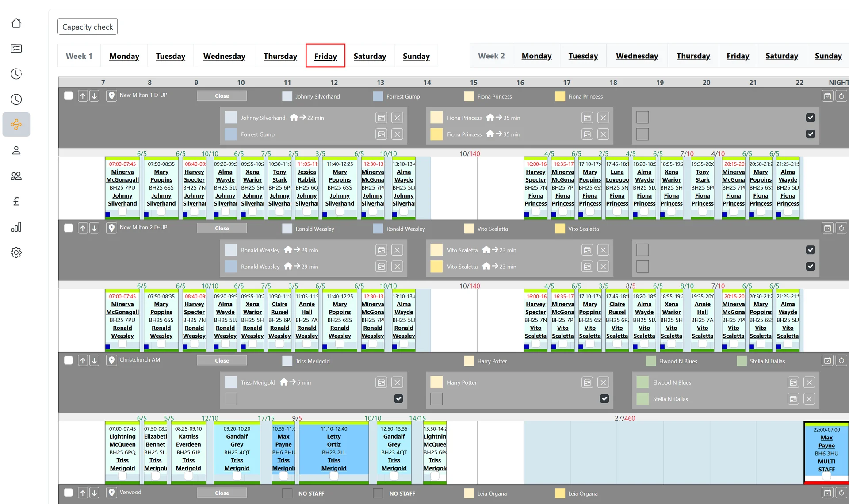
Task: Click the Forrest Gump colour swatch in header
Action: tap(378, 96)
